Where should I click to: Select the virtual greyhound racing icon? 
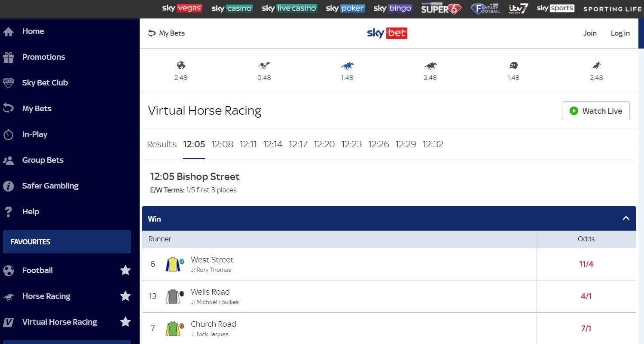tap(264, 66)
